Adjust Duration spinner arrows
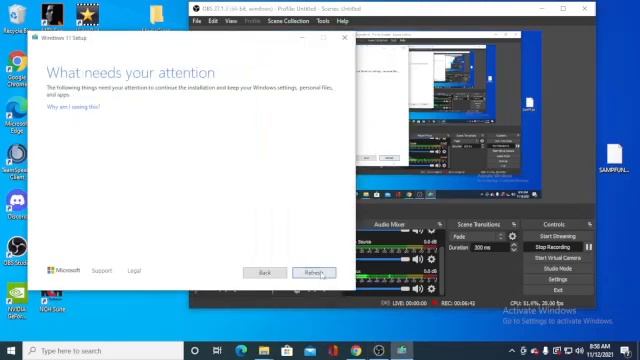 click(514, 247)
